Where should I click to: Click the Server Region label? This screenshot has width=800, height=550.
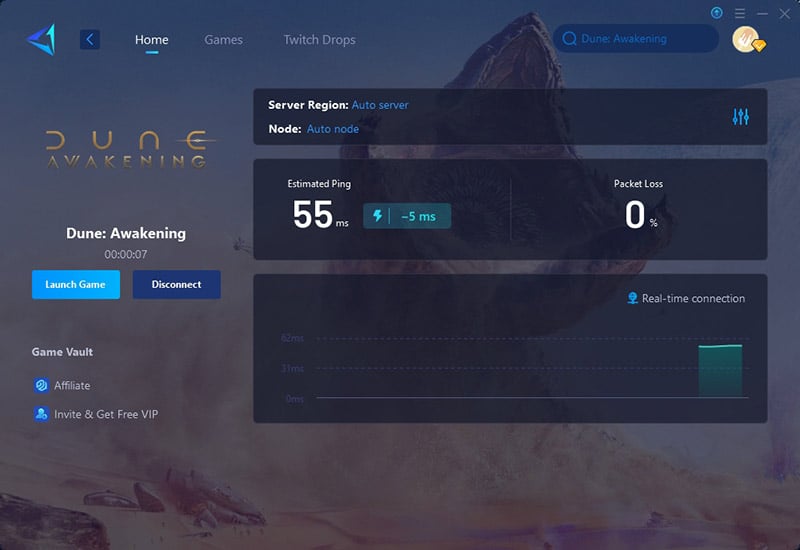308,105
